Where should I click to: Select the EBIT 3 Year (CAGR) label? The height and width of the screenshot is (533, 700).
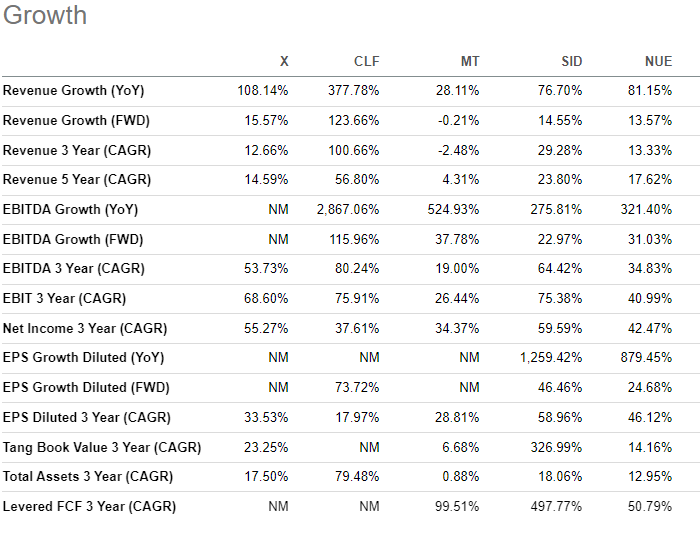(64, 299)
